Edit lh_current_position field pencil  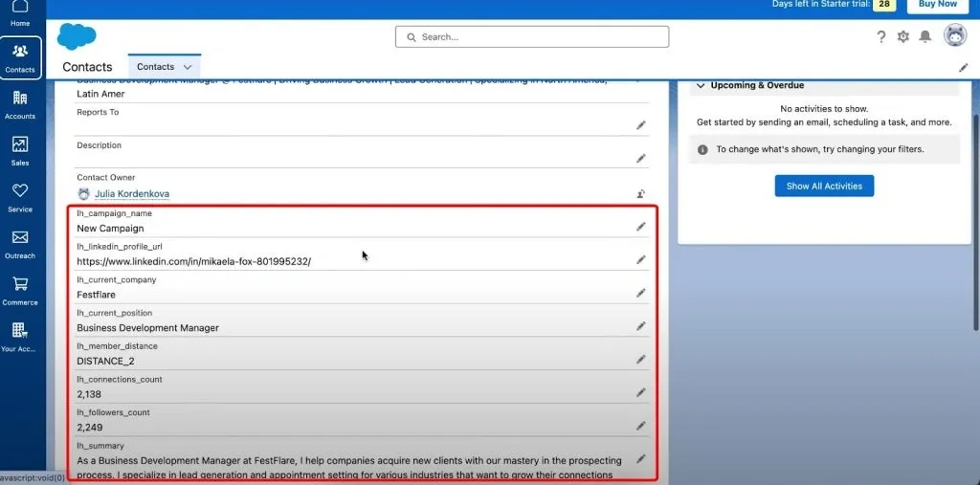pos(640,325)
